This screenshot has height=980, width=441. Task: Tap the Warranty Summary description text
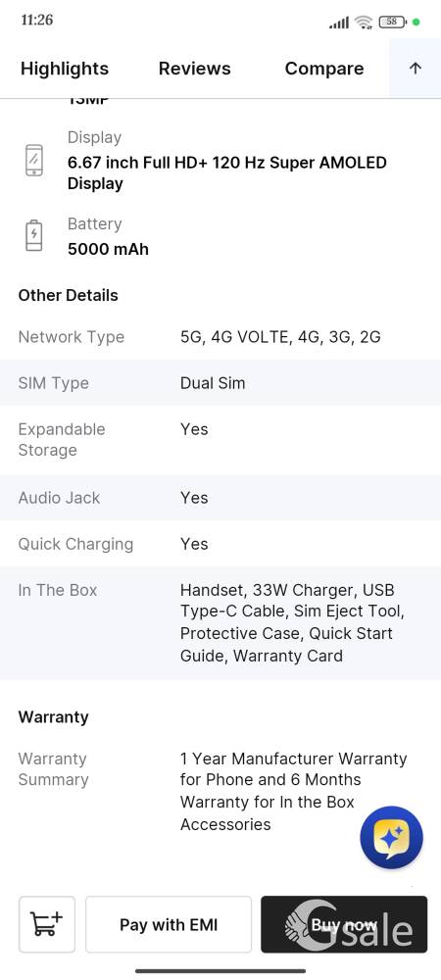294,791
